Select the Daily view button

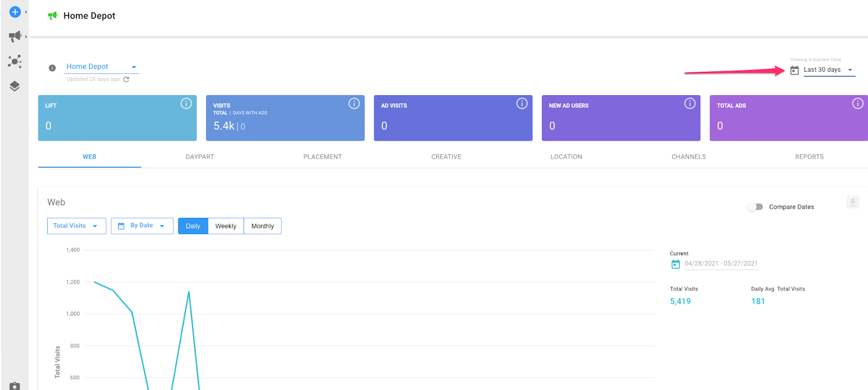[x=193, y=226]
